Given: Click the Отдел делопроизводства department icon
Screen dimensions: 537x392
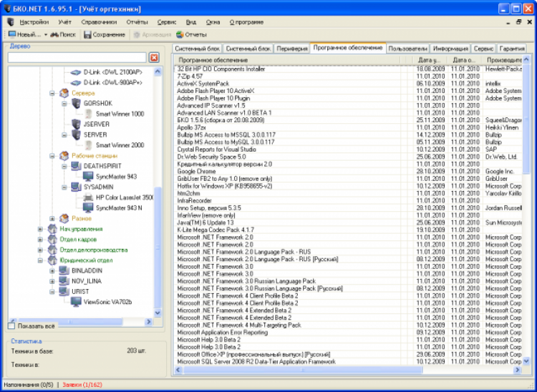Looking at the screenshot, I should tap(52, 250).
